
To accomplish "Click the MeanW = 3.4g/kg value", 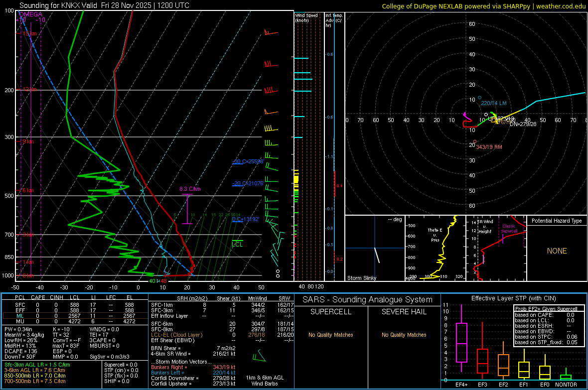I will tap(24, 335).
